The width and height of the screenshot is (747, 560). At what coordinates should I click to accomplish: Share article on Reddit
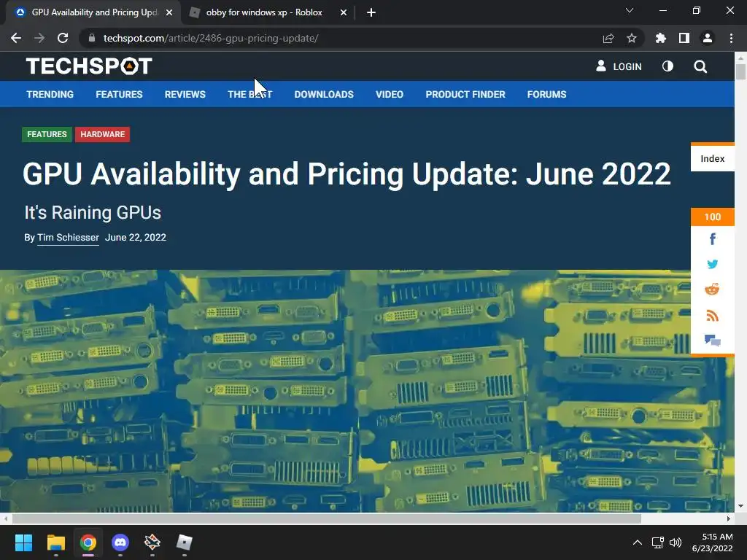point(712,289)
